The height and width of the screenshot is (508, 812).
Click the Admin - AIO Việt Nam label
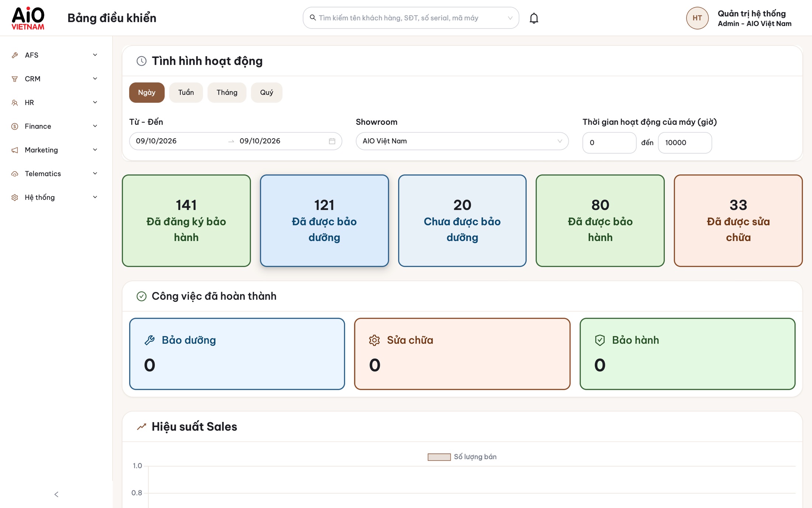click(754, 24)
